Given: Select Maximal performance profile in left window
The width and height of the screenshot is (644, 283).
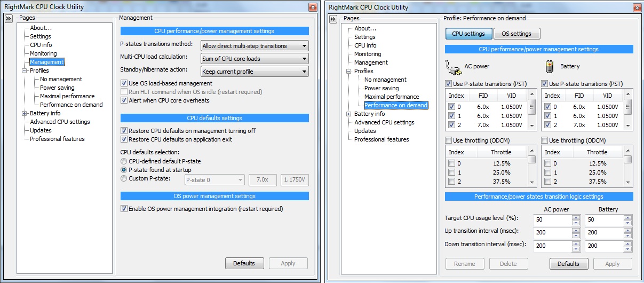Looking at the screenshot, I should click(67, 96).
